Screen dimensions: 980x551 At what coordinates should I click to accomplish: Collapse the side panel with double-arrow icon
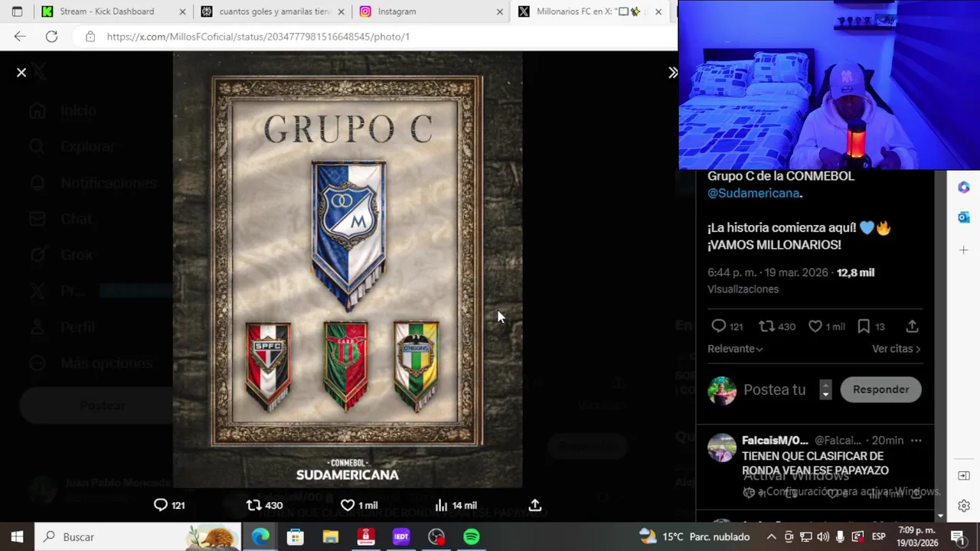(x=672, y=73)
